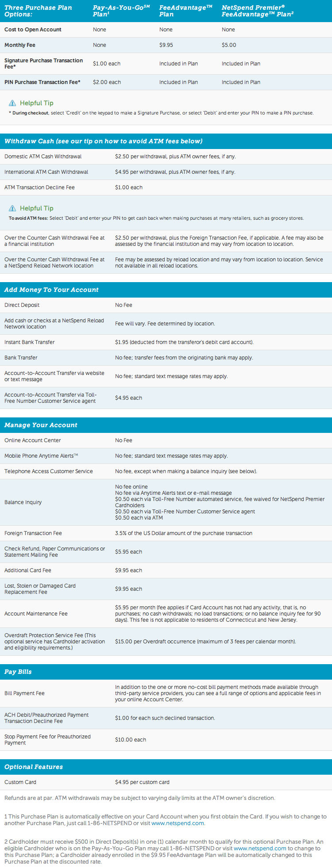
Task: Click the 'Balance Inquiry' row label
Action: pos(23,502)
